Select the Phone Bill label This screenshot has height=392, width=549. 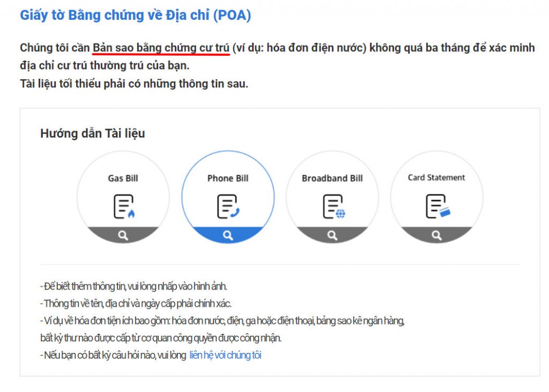pos(228,178)
